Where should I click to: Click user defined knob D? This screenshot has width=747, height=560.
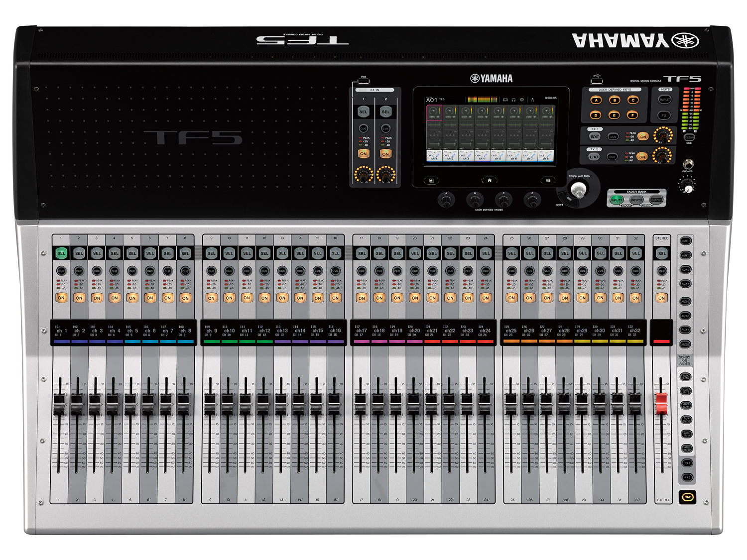pyautogui.click(x=532, y=200)
